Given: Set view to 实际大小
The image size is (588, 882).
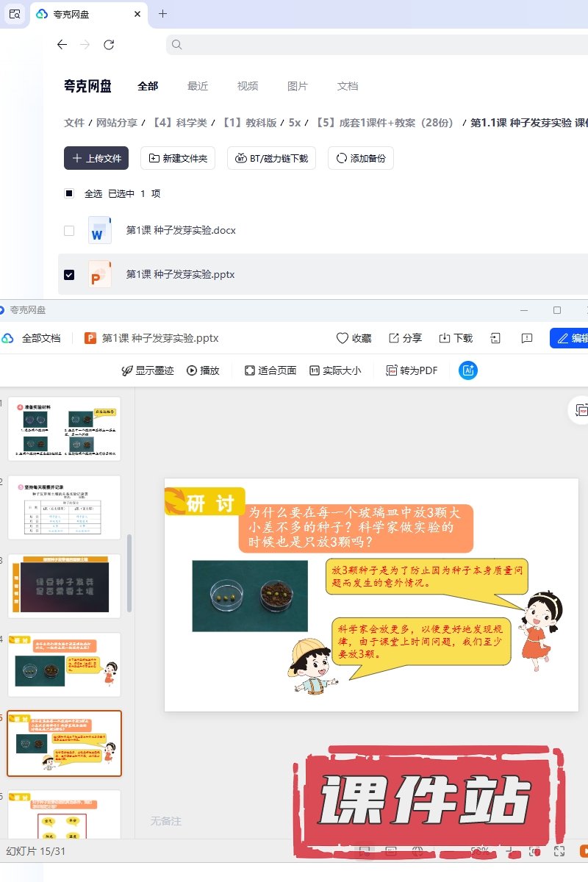Looking at the screenshot, I should point(335,370).
